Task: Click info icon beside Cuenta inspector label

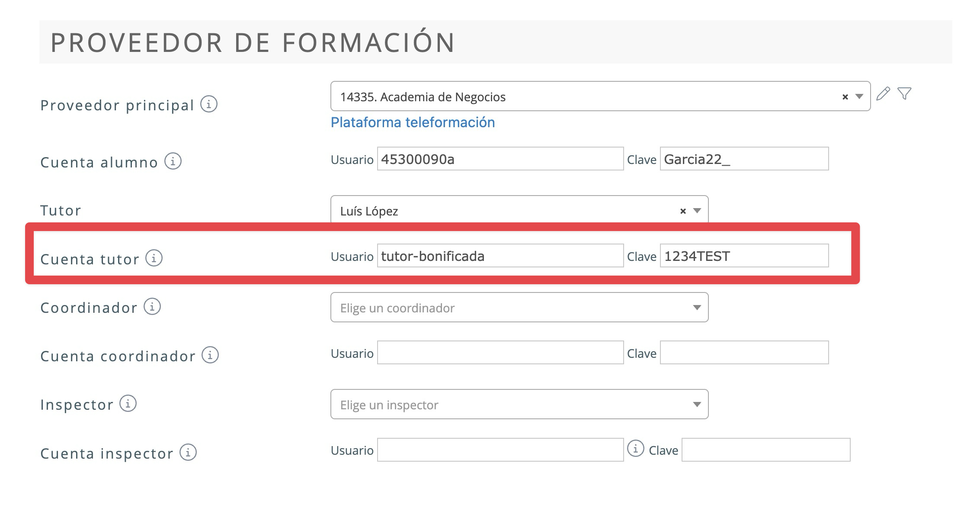Action: [188, 453]
